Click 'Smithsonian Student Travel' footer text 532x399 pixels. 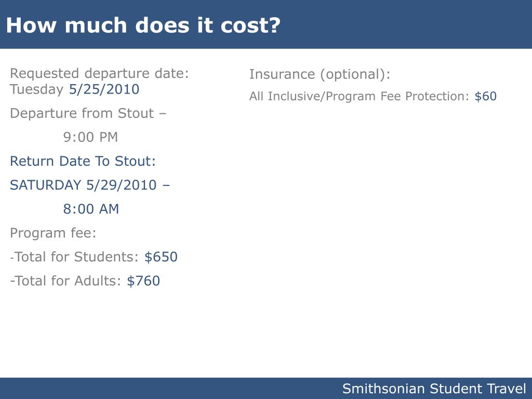434,389
